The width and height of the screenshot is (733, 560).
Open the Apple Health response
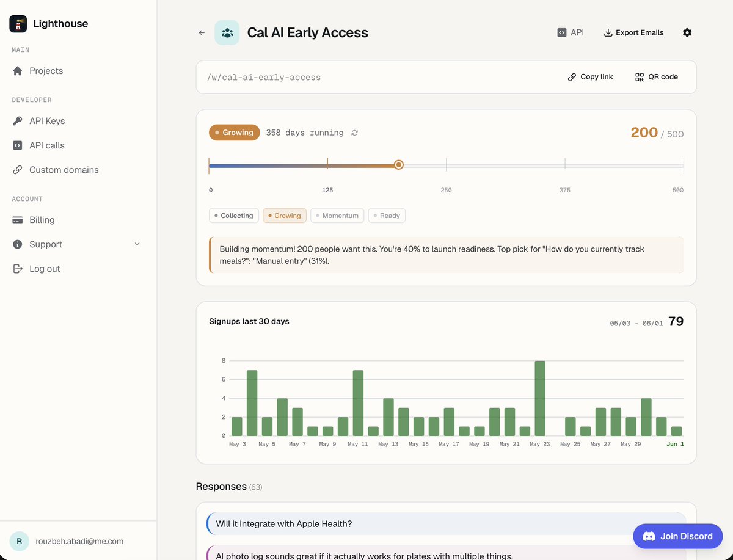point(447,524)
